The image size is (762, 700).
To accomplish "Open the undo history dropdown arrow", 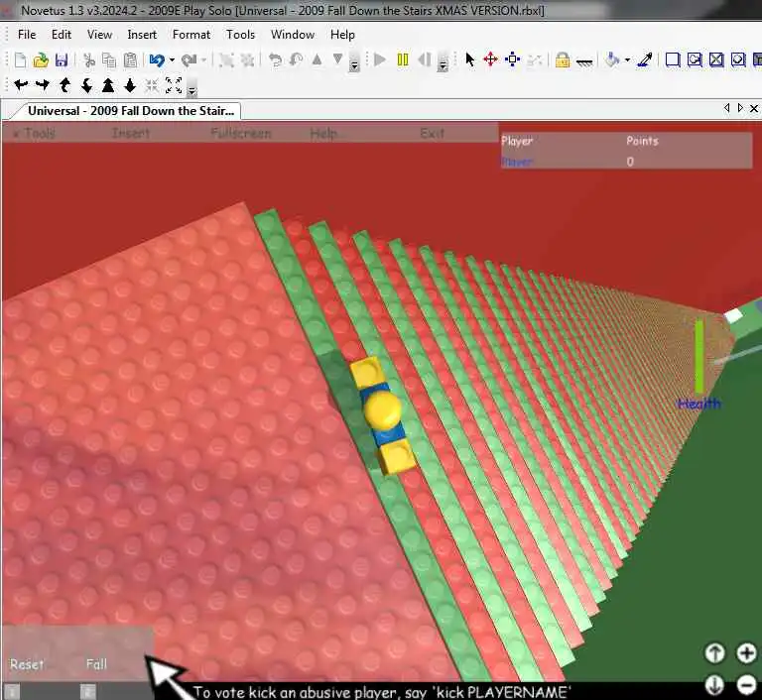I will 172,60.
